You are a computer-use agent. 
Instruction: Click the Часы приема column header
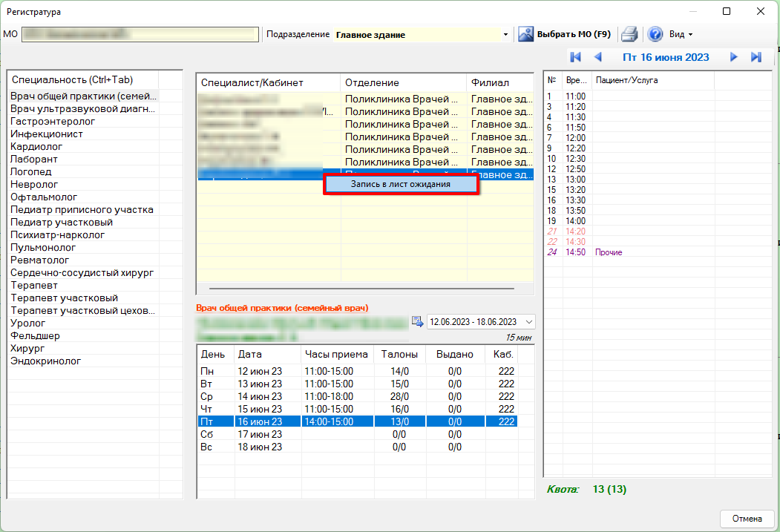(337, 354)
